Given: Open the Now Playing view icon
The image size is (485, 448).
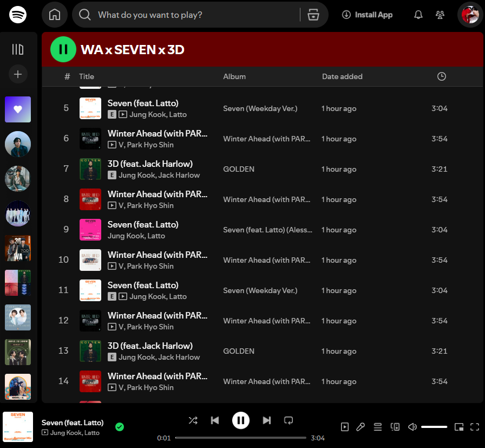Looking at the screenshot, I should pos(345,427).
